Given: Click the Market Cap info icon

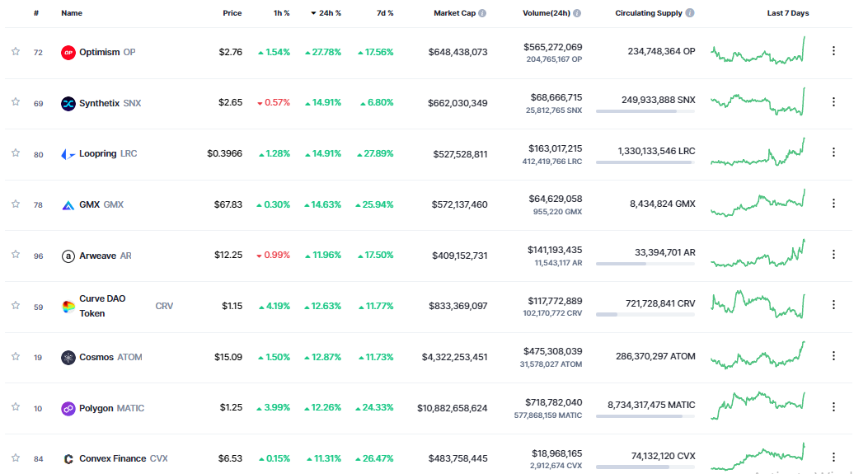Looking at the screenshot, I should coord(482,13).
